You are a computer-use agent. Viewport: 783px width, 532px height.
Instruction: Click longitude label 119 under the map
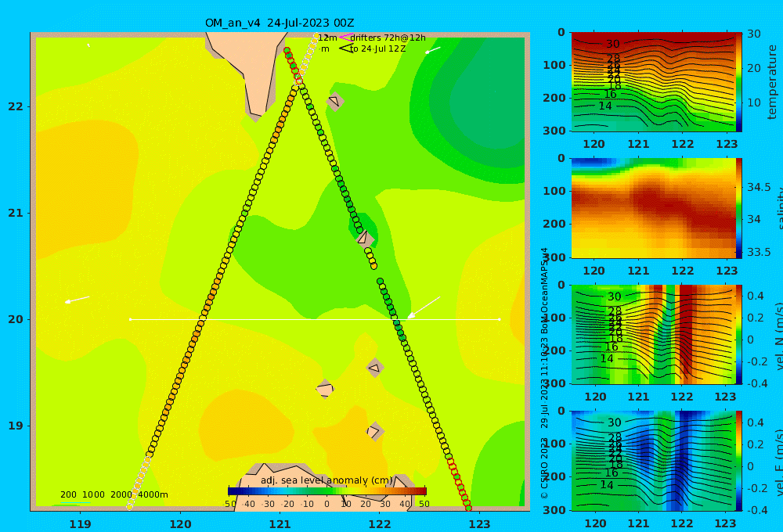tap(80, 524)
